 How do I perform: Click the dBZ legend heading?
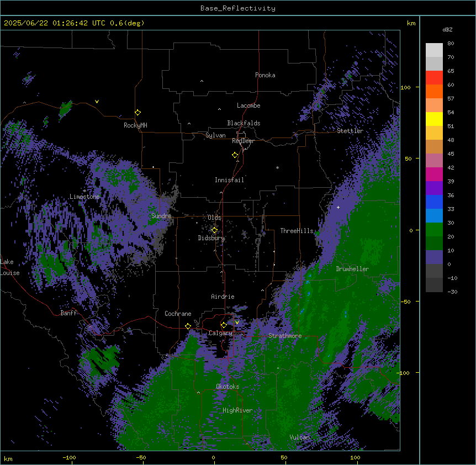coord(447,29)
